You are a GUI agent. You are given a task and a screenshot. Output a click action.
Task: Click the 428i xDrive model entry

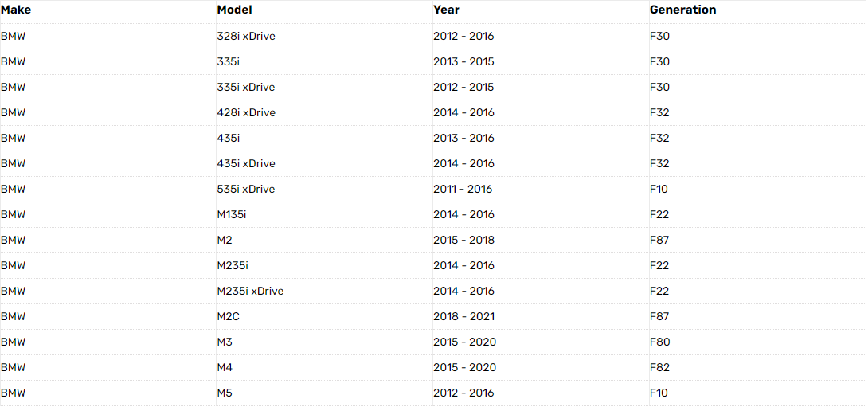point(246,112)
